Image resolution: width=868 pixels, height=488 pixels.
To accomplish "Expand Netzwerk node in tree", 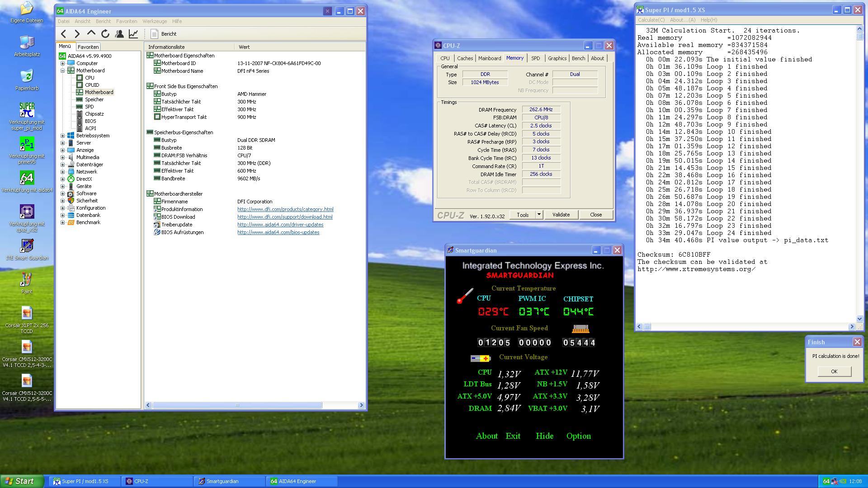I will tap(62, 172).
